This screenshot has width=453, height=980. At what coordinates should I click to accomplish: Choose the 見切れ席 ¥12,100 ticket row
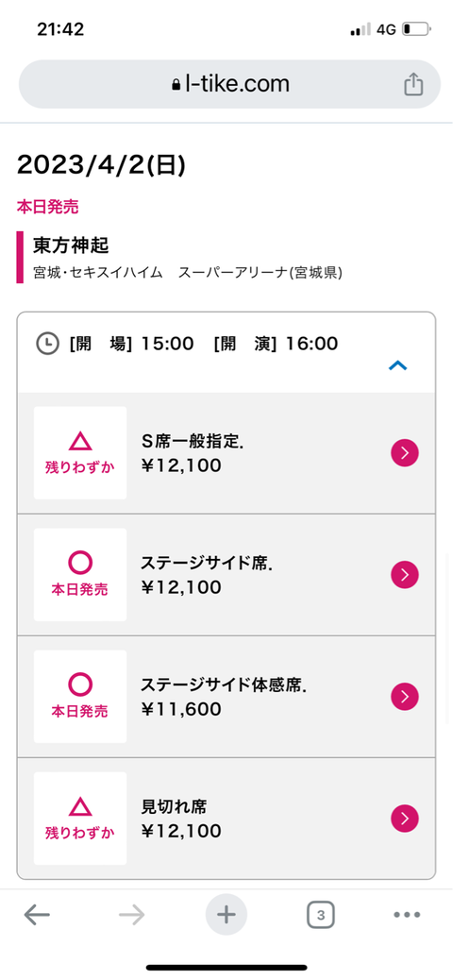point(226,819)
